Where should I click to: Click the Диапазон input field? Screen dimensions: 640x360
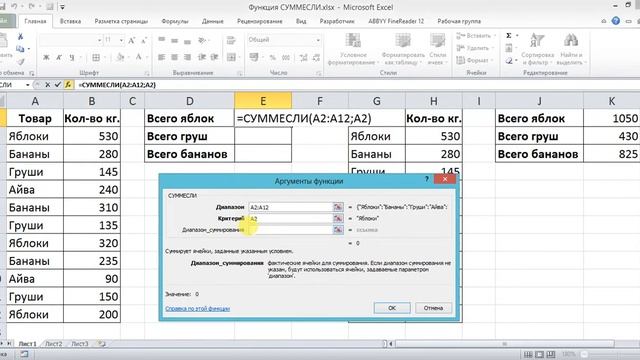coord(291,207)
